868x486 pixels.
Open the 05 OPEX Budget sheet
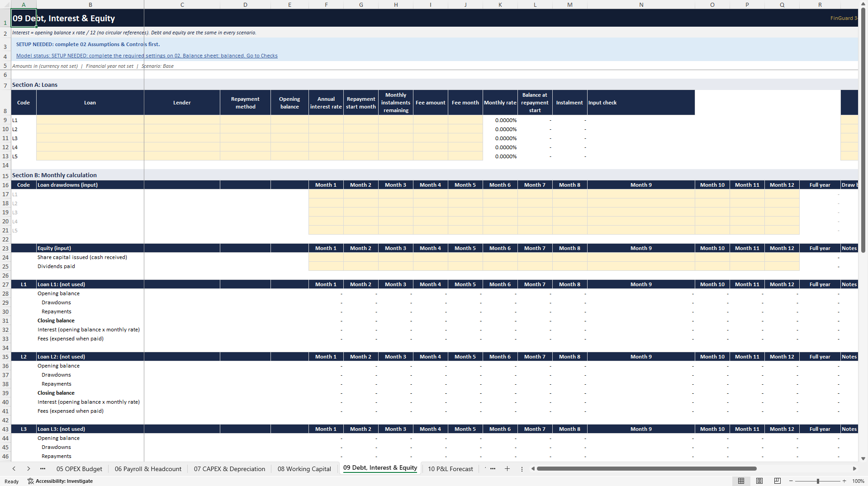coord(79,469)
